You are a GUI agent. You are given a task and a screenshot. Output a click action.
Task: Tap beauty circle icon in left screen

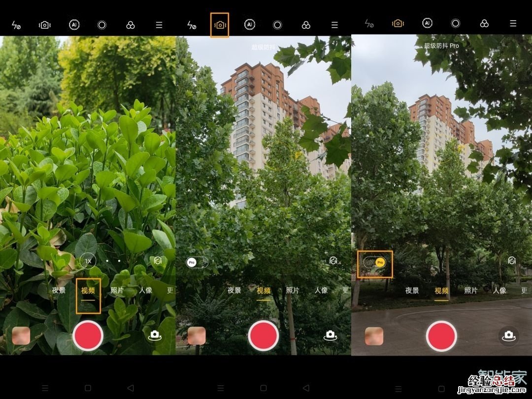(x=102, y=25)
